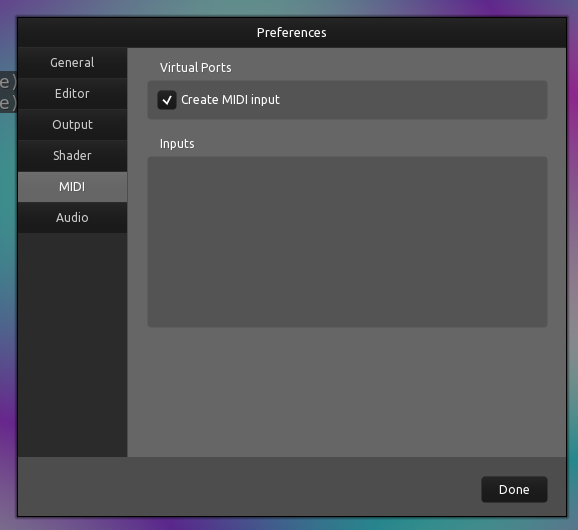Select the MIDI preferences tab
Image resolution: width=578 pixels, height=530 pixels.
click(72, 186)
